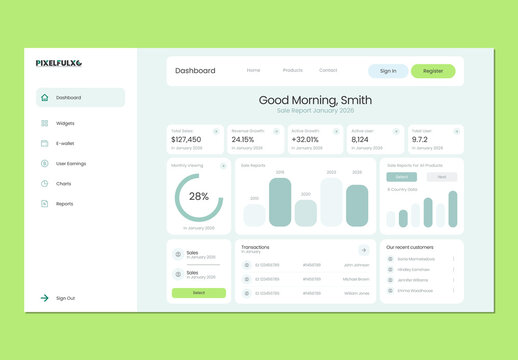The width and height of the screenshot is (518, 360).
Task: Open the dots menu for Jennifer Williams
Action: pos(454,280)
